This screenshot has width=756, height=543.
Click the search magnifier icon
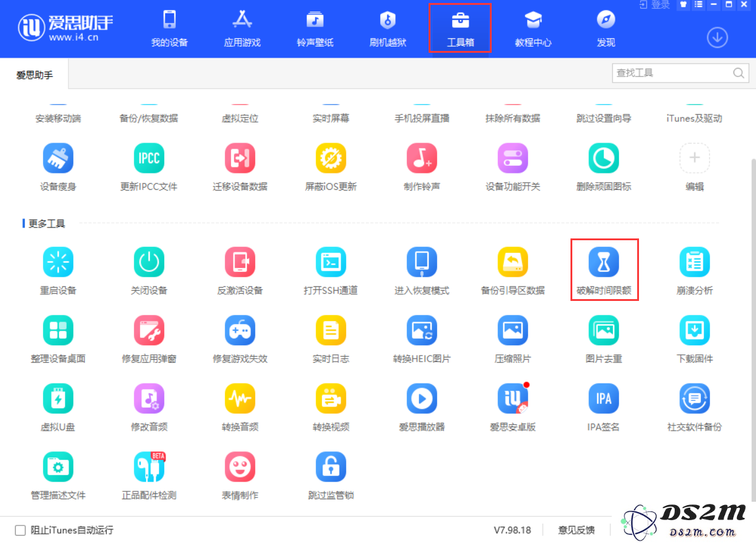click(738, 73)
